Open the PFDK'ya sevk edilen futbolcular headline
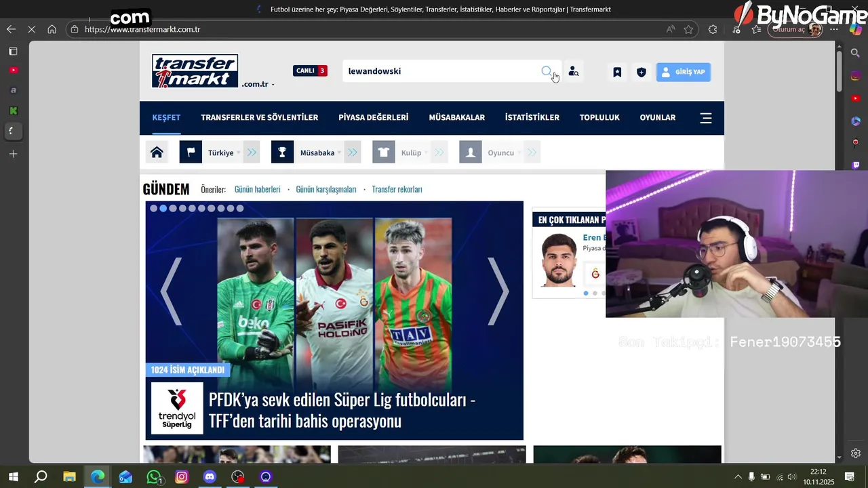Image resolution: width=868 pixels, height=488 pixels. pos(342,410)
